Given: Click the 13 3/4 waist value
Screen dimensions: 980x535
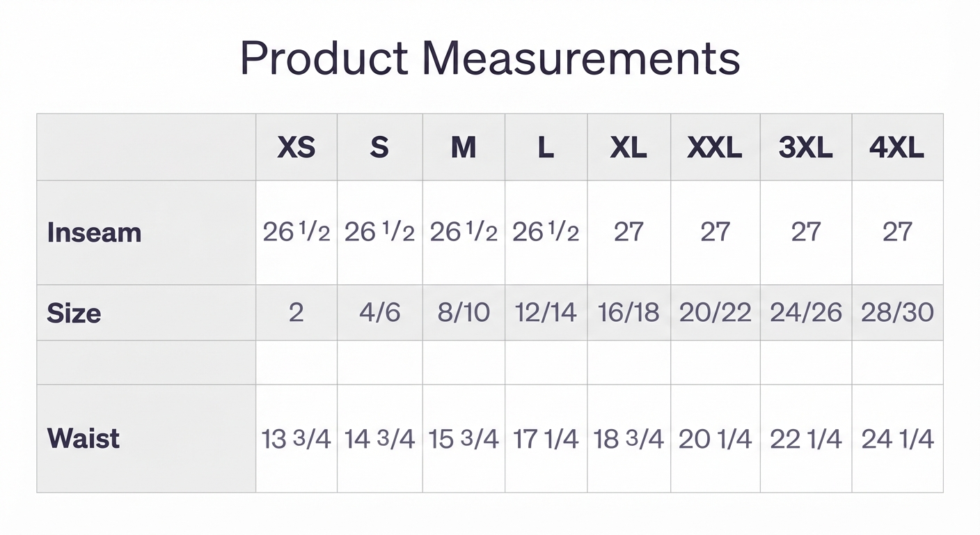Looking at the screenshot, I should pyautogui.click(x=297, y=439).
